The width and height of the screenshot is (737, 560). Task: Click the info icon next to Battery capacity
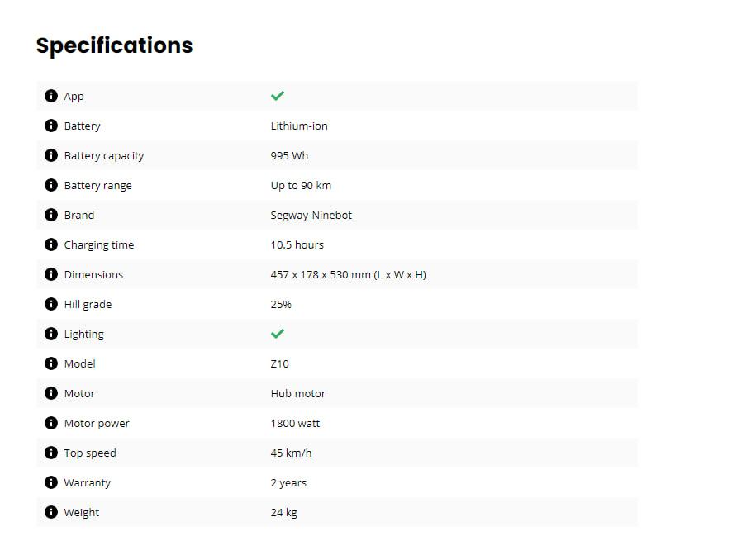pos(50,155)
